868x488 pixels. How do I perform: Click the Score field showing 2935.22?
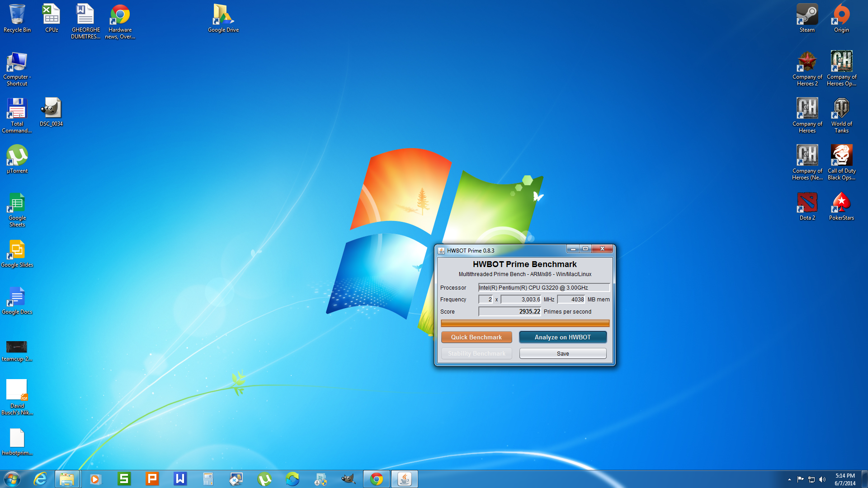[x=509, y=311]
